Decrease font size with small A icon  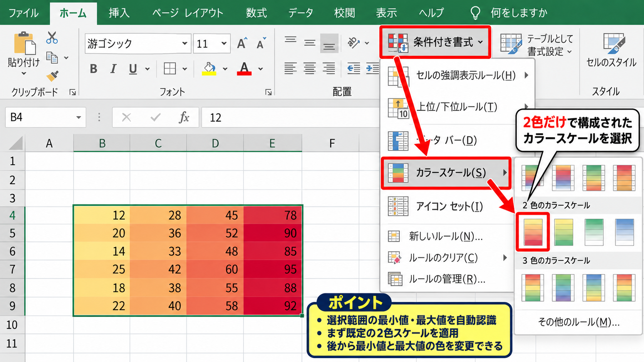point(262,43)
